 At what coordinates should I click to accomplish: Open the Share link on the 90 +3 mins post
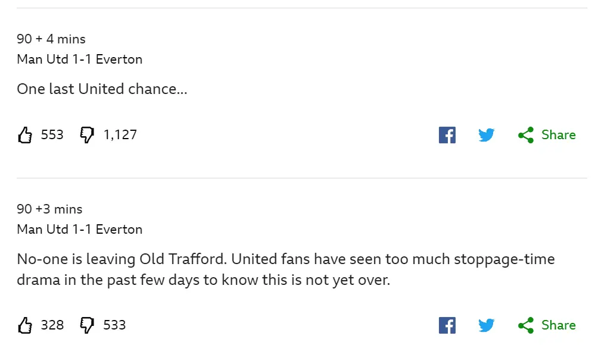click(558, 325)
